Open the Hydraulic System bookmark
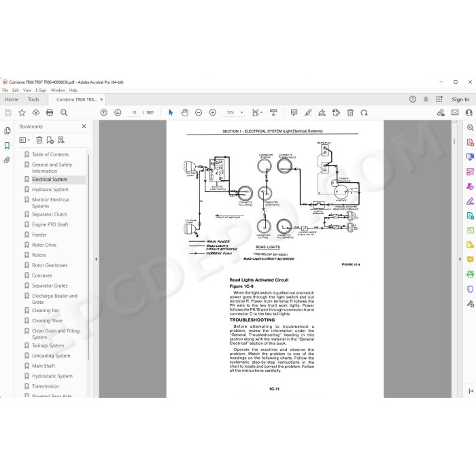 50,190
